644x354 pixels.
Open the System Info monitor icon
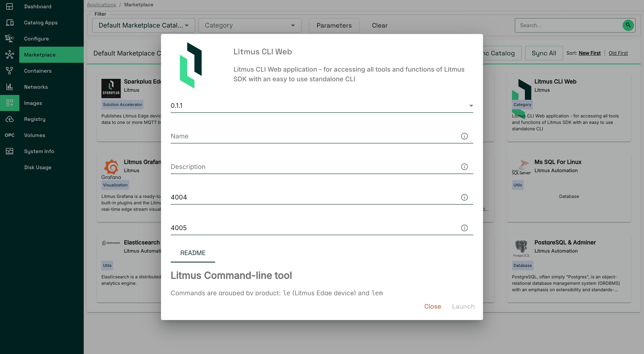(x=9, y=151)
